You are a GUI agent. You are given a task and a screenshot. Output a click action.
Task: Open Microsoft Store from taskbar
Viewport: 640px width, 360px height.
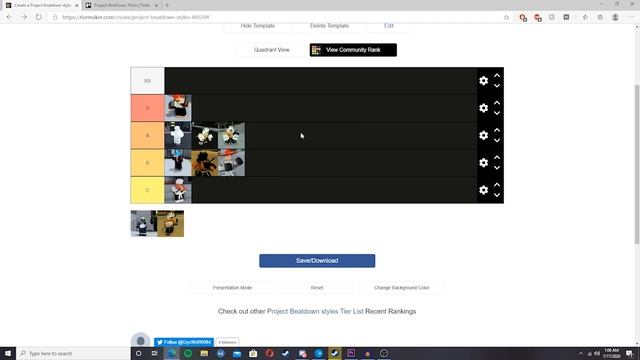coord(253,353)
